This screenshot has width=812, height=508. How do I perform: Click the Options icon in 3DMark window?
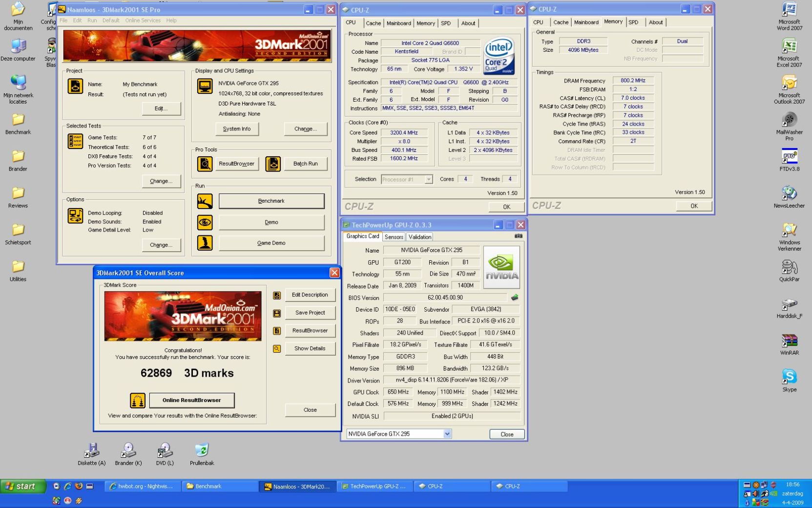(x=75, y=216)
